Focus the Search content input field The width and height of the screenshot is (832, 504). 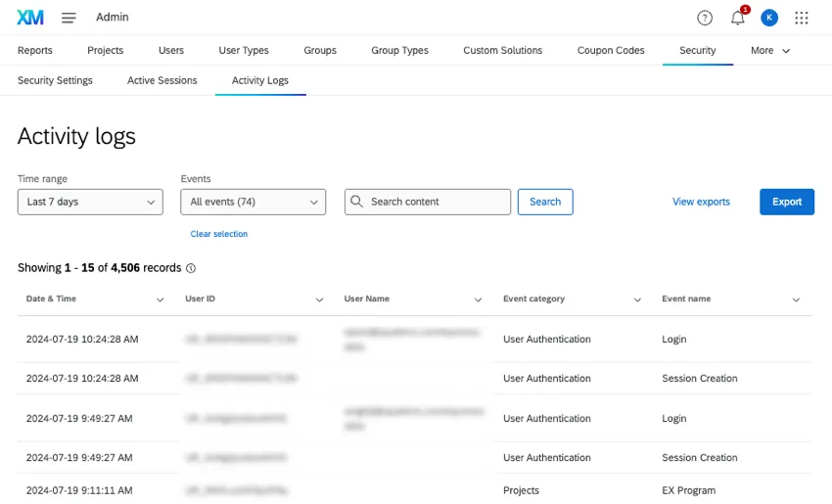coord(437,202)
